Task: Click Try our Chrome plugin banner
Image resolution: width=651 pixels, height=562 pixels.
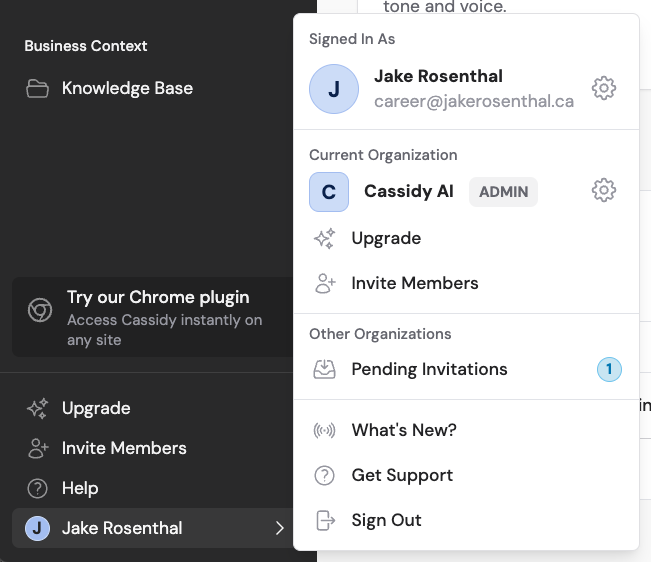Action: [x=153, y=317]
